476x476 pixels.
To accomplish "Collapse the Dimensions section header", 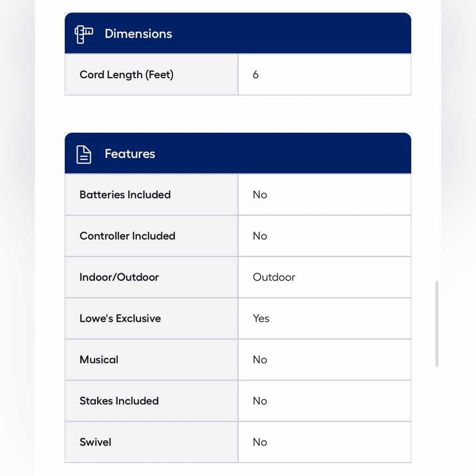I will click(238, 33).
